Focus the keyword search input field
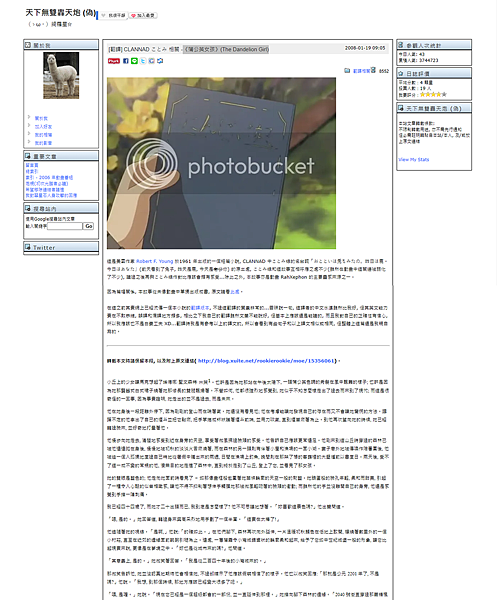 (x=65, y=226)
